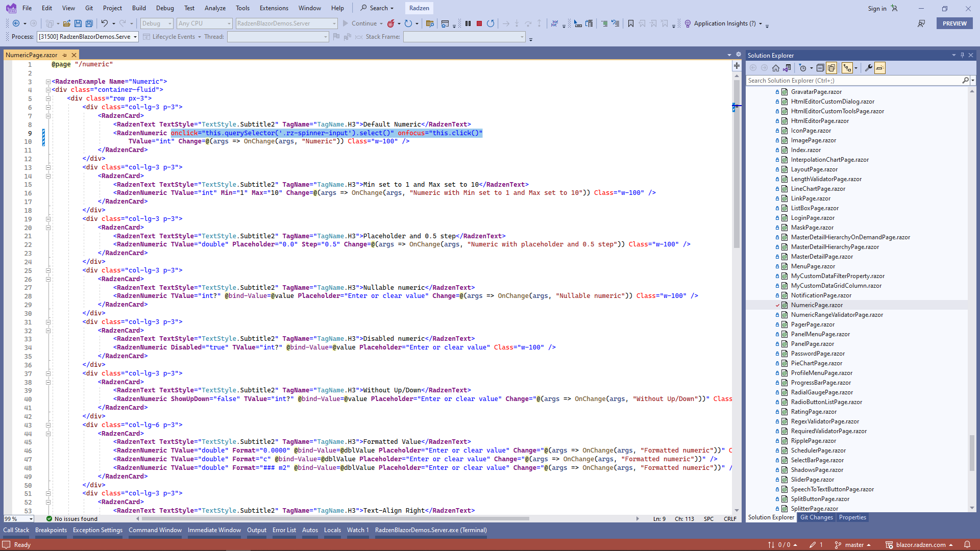Toggle the pin on NumericPage.razor tab
Viewport: 980px width, 551px height.
point(65,55)
